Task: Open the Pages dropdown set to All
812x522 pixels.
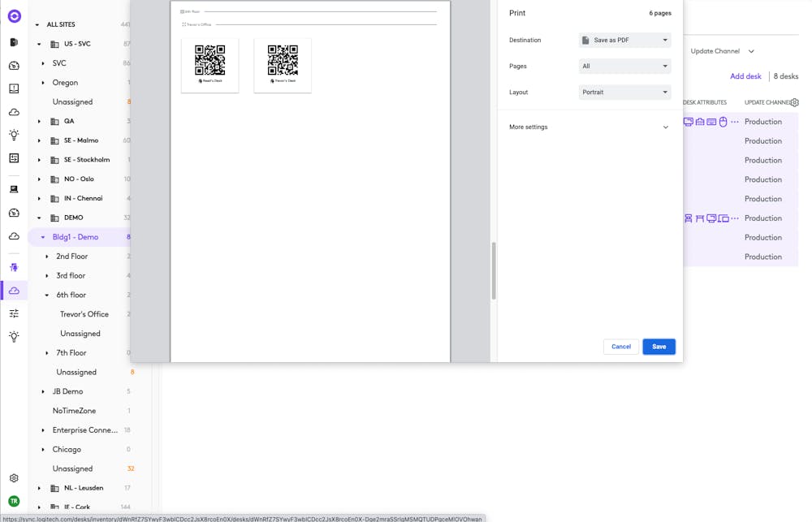Action: click(x=624, y=66)
